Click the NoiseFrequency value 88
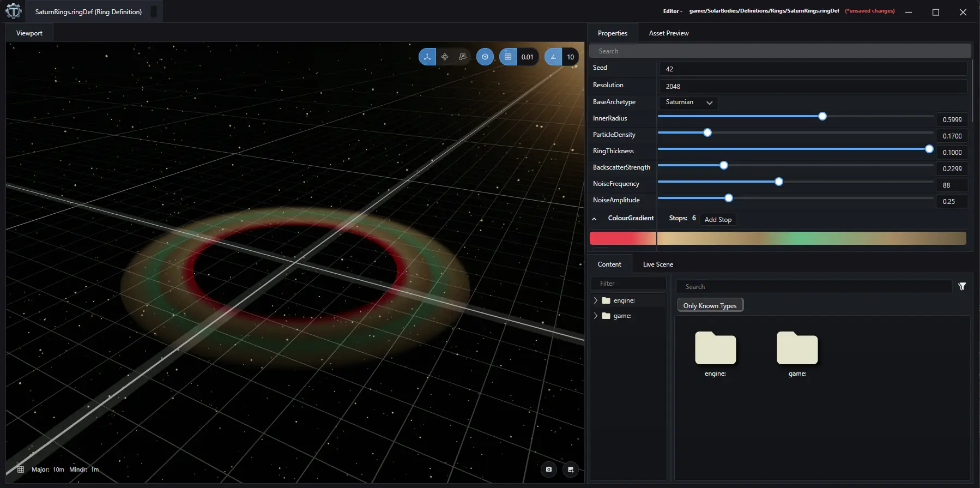Image resolution: width=980 pixels, height=488 pixels. (x=952, y=185)
